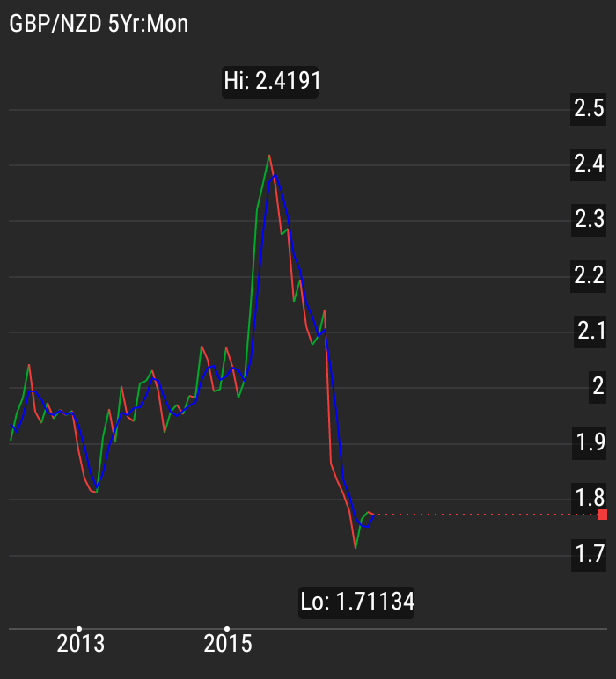
Task: Click the 1.8 price axis label
Action: pos(589,499)
